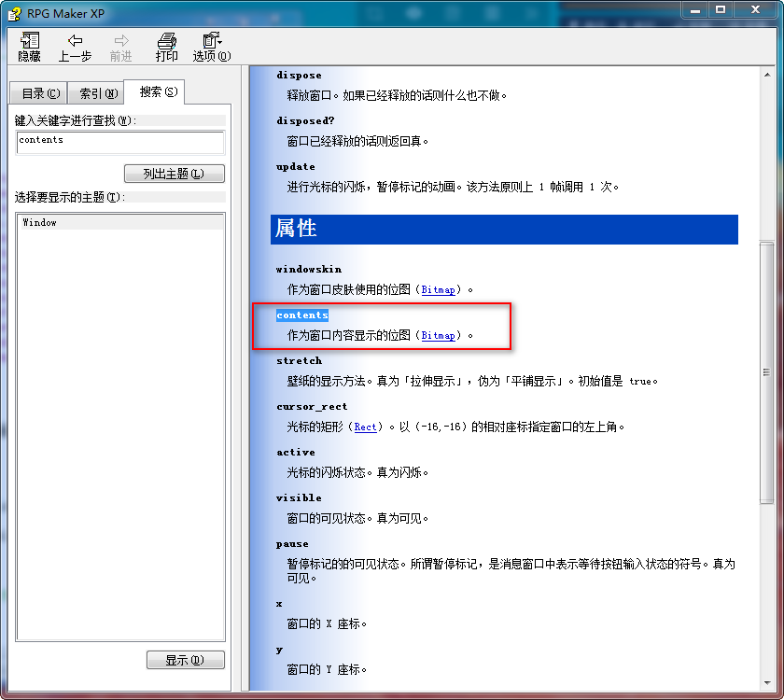Open the Rect link under cursor_rect

pos(365,427)
